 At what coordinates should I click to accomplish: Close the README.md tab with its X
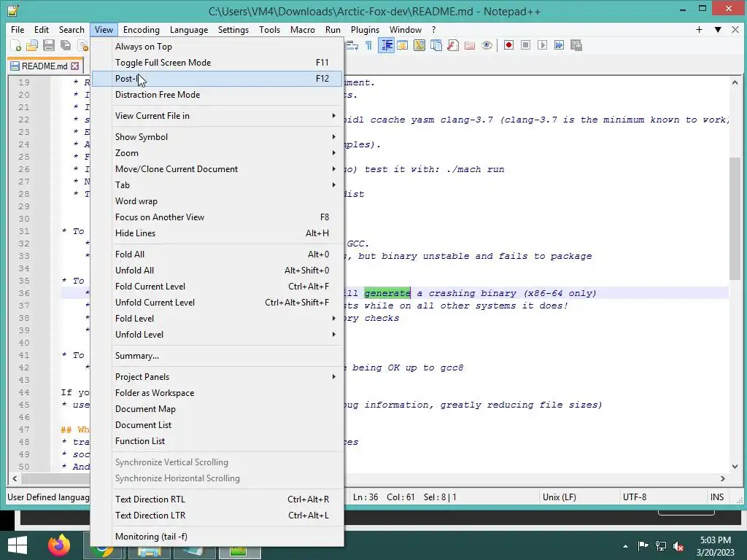click(x=75, y=66)
